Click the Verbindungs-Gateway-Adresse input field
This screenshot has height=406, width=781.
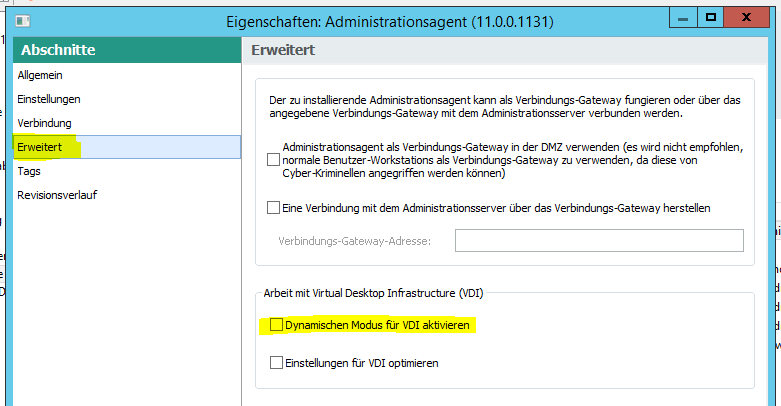[599, 240]
